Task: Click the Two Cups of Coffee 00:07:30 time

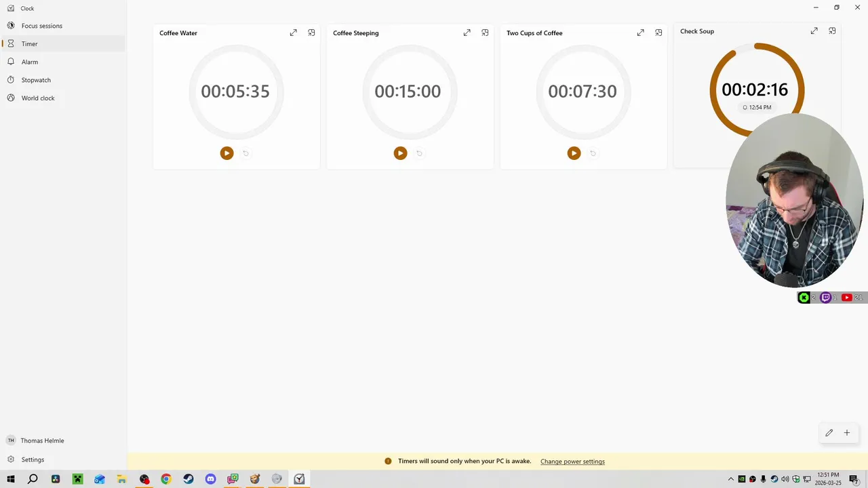Action: tap(583, 91)
